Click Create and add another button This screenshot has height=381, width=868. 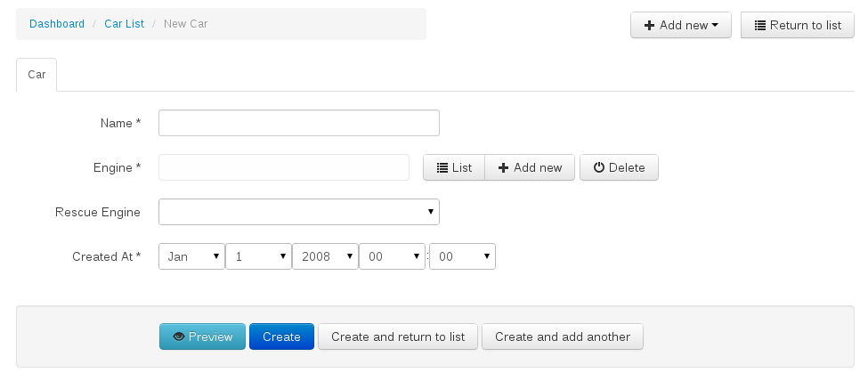point(563,336)
